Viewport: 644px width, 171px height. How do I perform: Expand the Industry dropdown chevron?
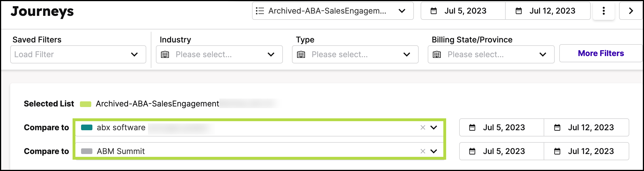[271, 54]
